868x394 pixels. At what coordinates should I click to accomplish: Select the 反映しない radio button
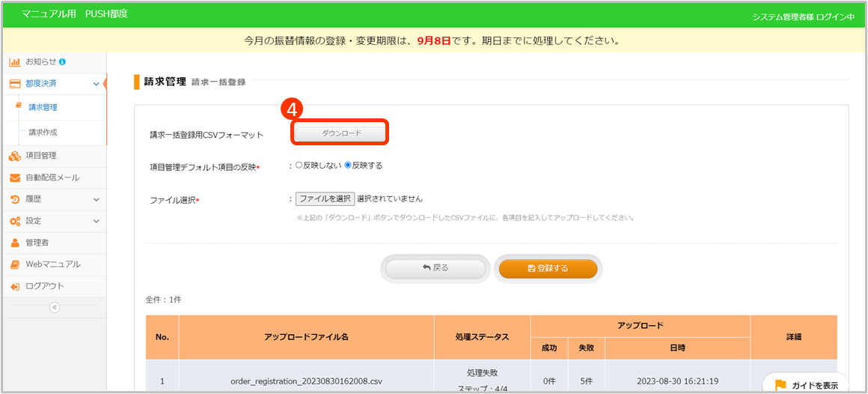coord(299,166)
